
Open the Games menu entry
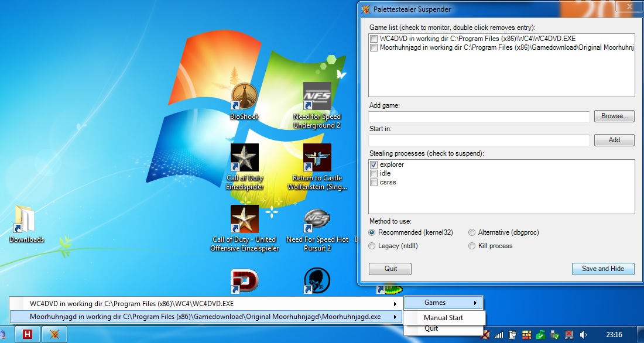[x=443, y=303]
